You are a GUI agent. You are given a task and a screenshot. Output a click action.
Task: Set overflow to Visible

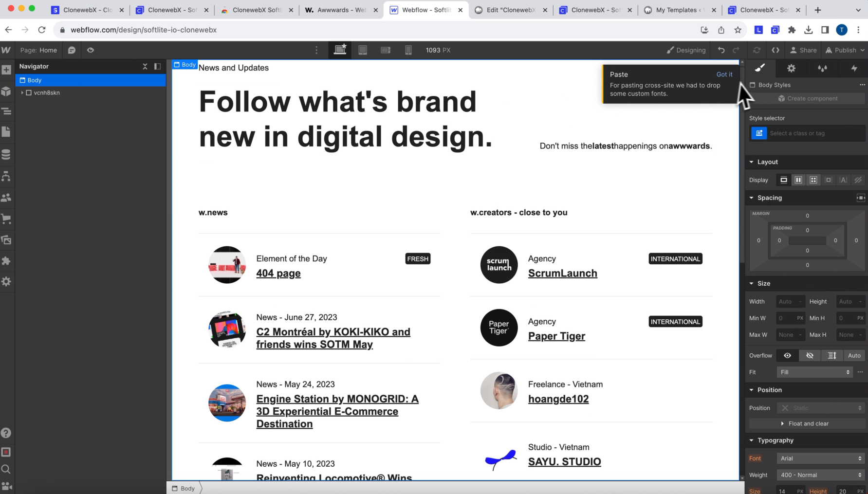click(x=787, y=356)
